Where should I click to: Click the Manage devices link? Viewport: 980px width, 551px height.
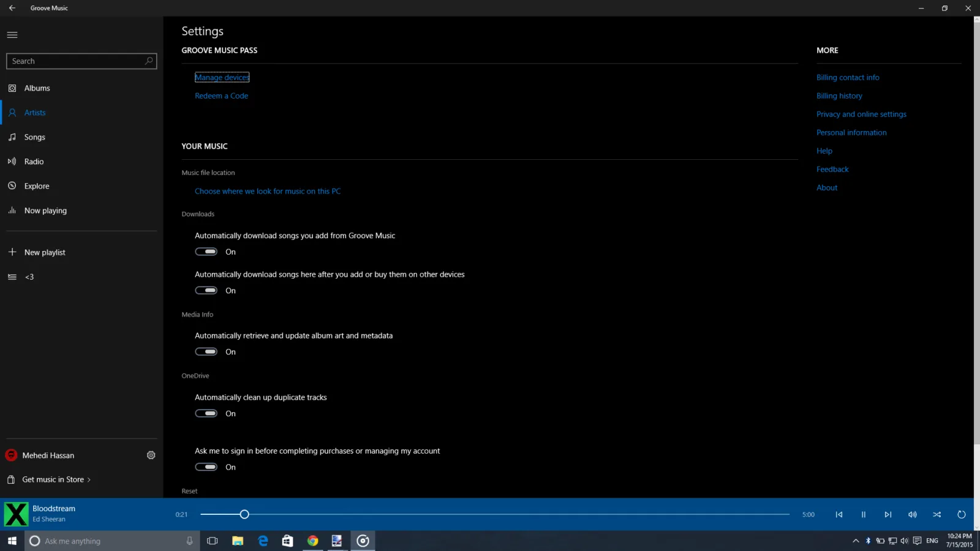222,77
